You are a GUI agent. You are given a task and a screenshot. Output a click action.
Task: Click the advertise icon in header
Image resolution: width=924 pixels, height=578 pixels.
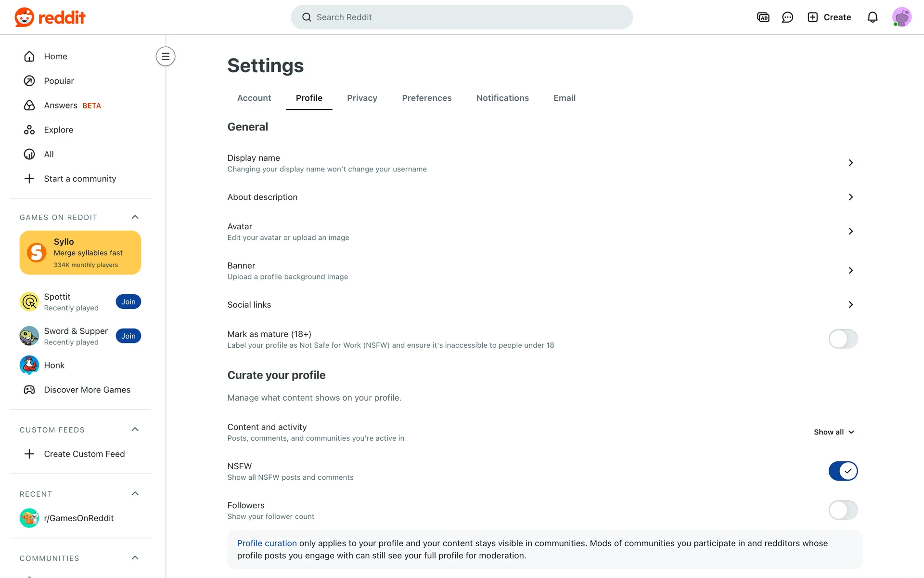point(763,17)
